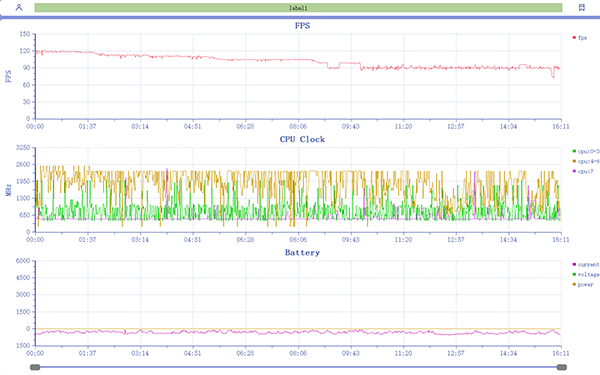The width and height of the screenshot is (600, 375).
Task: Click the CPU Clock chart title
Action: (302, 139)
